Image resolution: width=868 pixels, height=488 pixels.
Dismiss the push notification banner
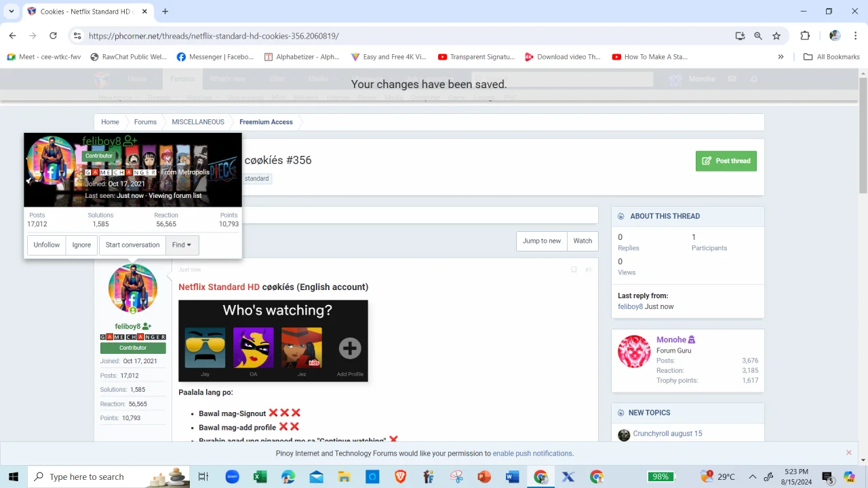pos(848,453)
